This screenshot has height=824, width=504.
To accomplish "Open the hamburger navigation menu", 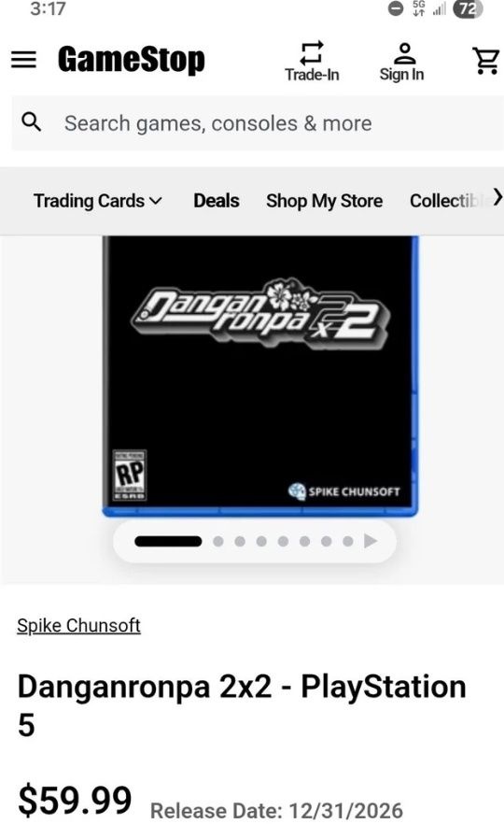I will point(24,60).
